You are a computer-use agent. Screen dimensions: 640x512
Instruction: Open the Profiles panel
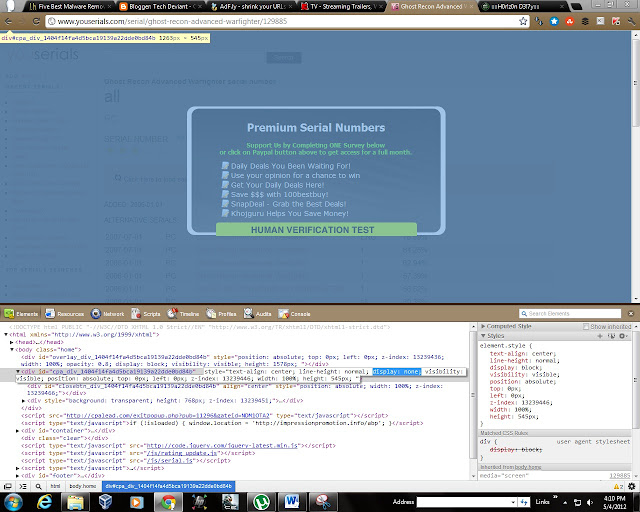[222, 314]
